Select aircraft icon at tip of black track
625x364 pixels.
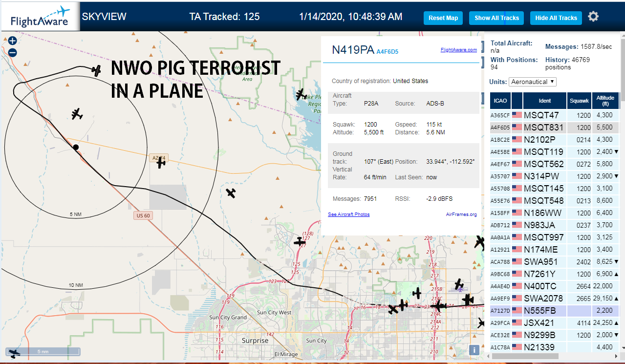pyautogui.click(x=96, y=70)
